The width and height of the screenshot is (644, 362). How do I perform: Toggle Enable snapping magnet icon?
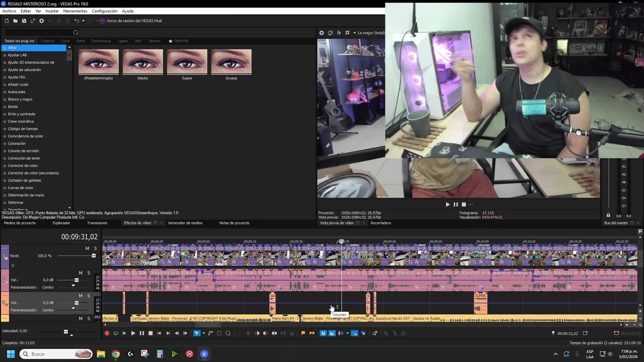click(323, 333)
